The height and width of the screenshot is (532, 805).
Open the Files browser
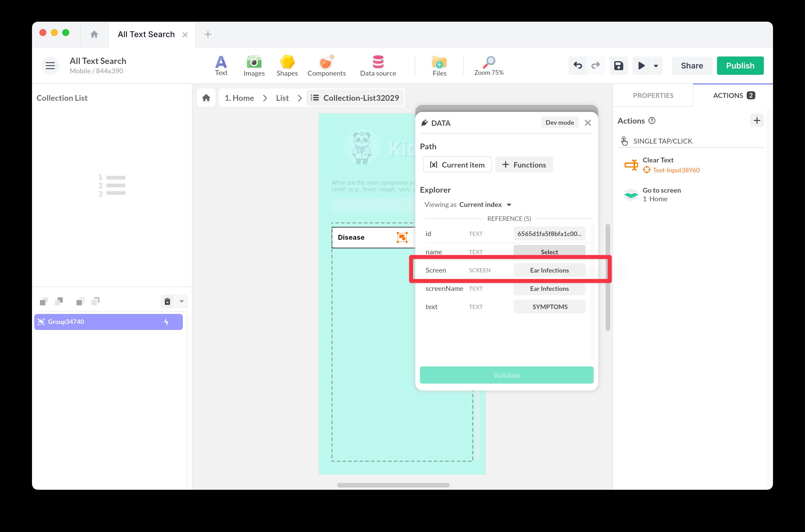point(439,65)
